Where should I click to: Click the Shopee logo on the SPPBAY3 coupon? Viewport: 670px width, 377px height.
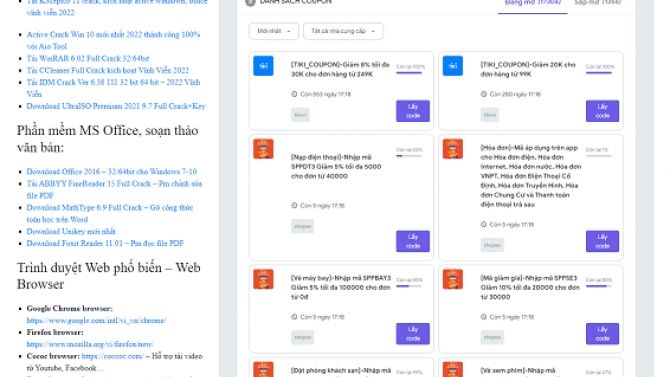(x=263, y=279)
